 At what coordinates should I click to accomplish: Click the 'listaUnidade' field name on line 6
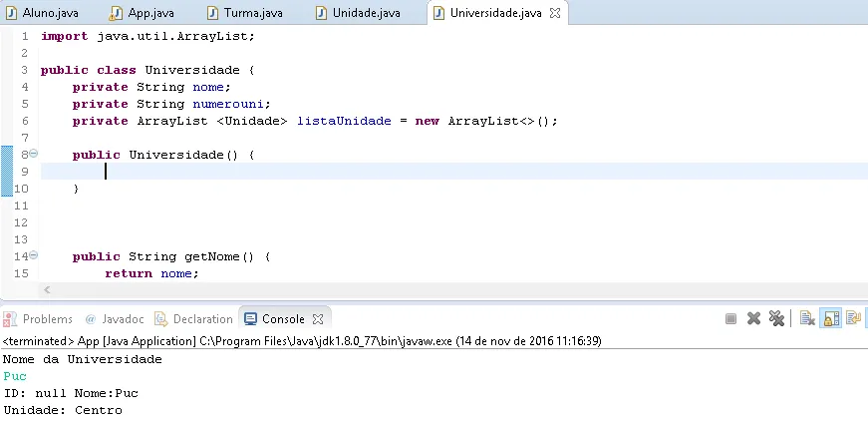point(344,121)
